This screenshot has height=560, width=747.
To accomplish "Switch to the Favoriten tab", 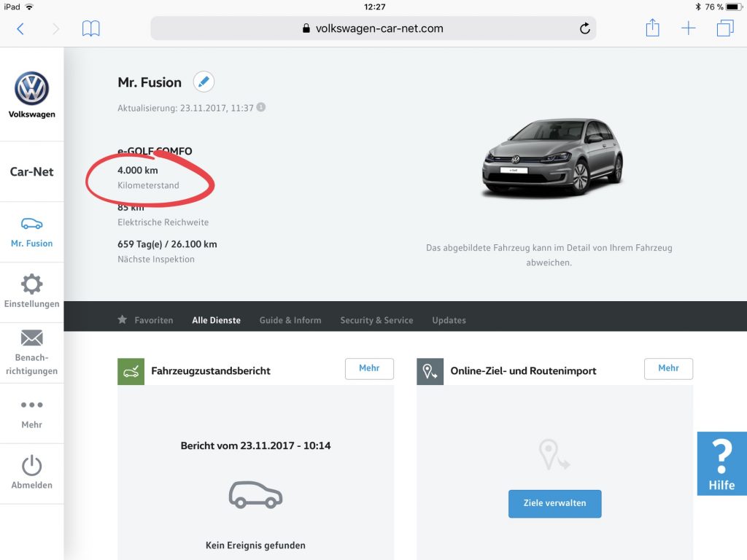I will (x=146, y=320).
